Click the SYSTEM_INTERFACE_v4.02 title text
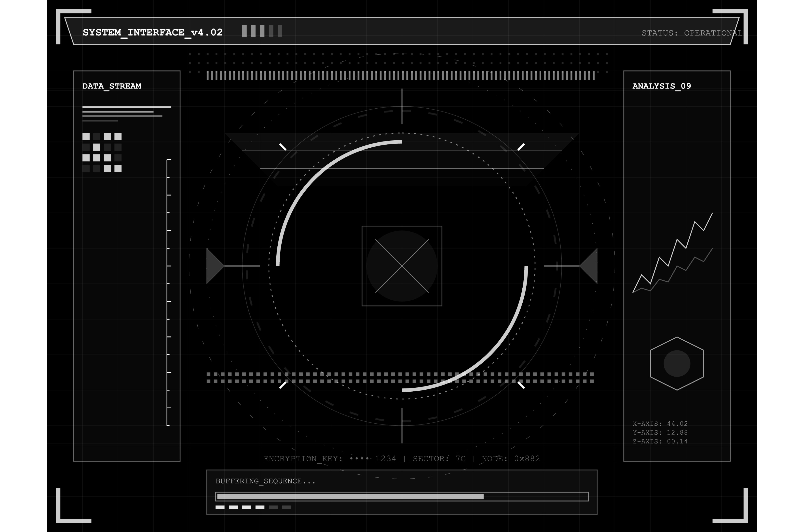Image resolution: width=804 pixels, height=532 pixels. (152, 32)
